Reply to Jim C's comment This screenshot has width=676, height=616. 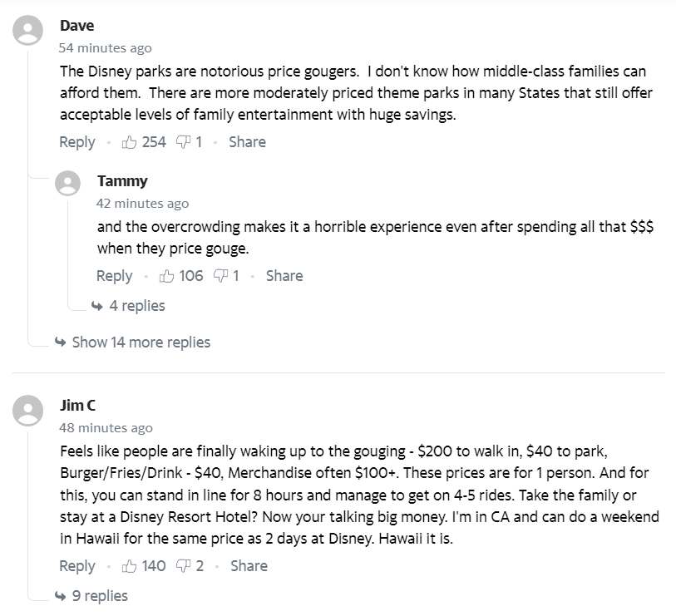(77, 566)
